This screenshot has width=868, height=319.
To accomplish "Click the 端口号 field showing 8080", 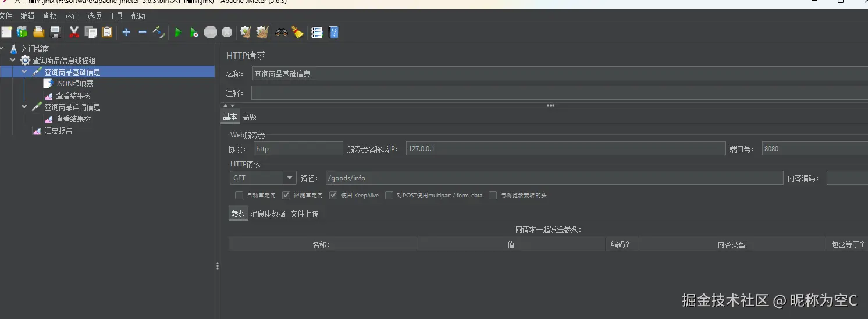I will [814, 148].
